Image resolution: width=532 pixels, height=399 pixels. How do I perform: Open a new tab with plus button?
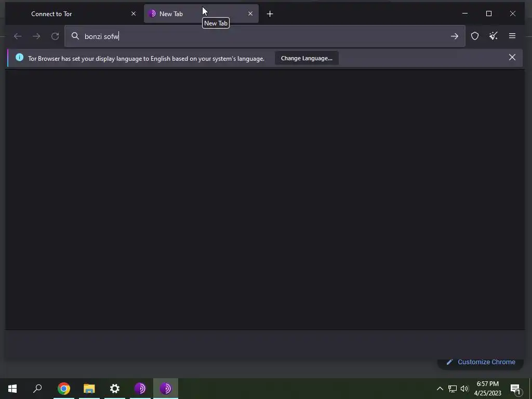[x=270, y=14]
